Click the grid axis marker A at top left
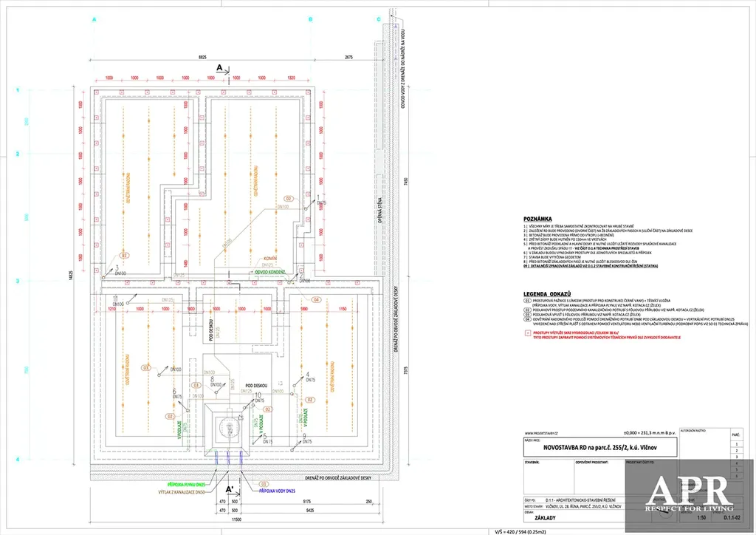Image resolution: width=756 pixels, height=535 pixels. tap(94, 20)
